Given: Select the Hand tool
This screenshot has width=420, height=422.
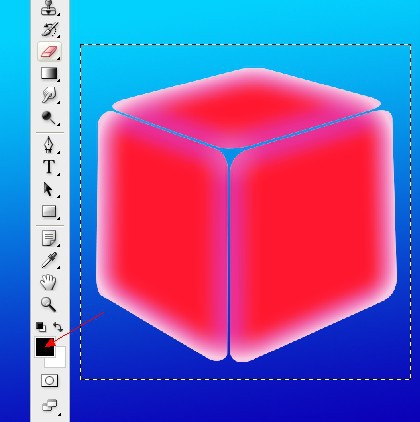Looking at the screenshot, I should [49, 282].
